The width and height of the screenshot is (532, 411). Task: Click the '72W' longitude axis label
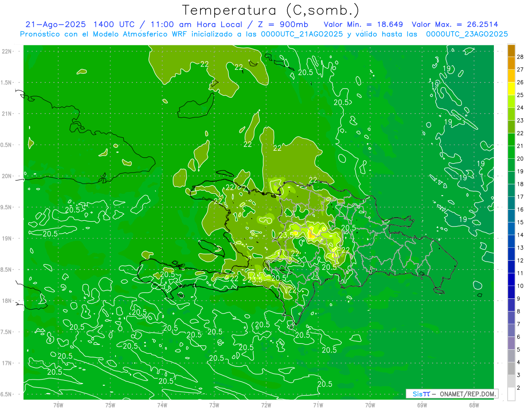click(266, 405)
